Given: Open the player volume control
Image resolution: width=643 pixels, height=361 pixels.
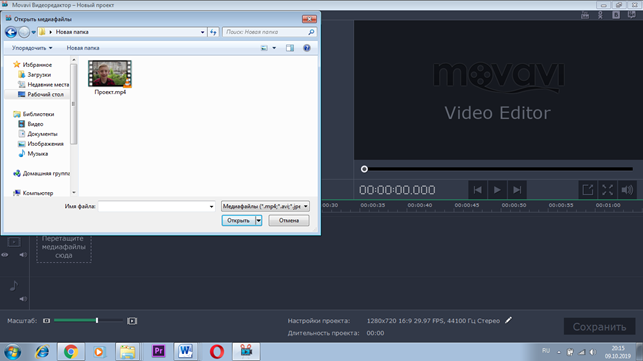Looking at the screenshot, I should coord(627,190).
